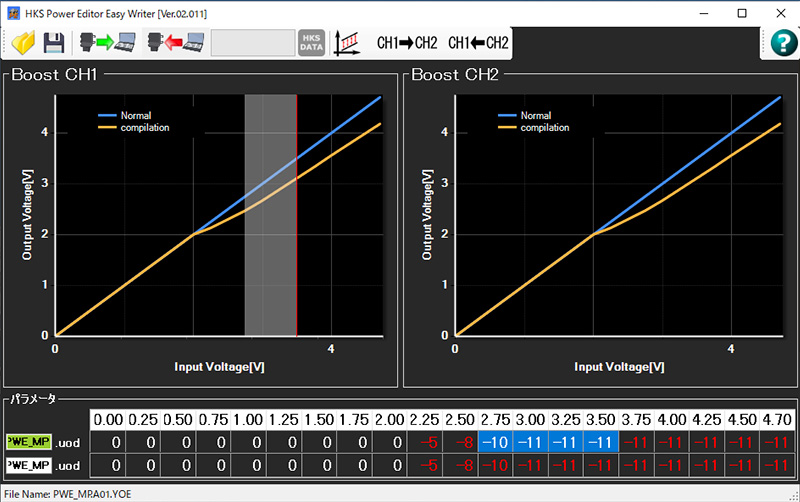Click the HKS DATA icon
The width and height of the screenshot is (800, 502).
[311, 43]
